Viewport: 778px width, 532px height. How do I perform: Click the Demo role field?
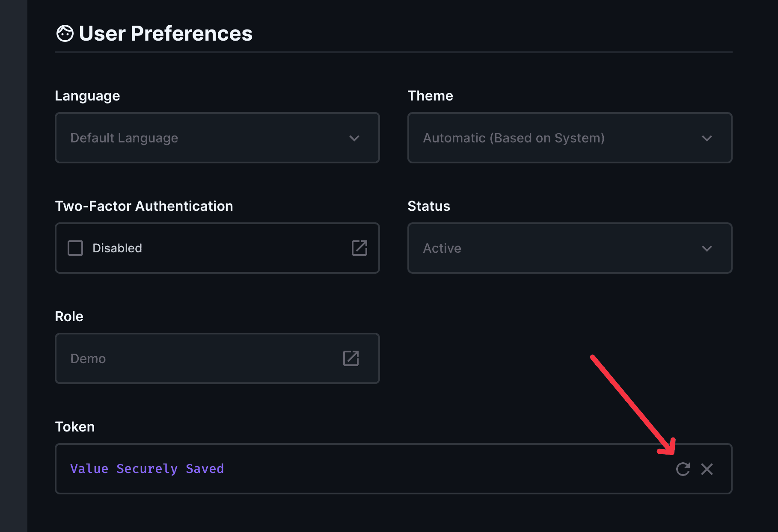(217, 358)
